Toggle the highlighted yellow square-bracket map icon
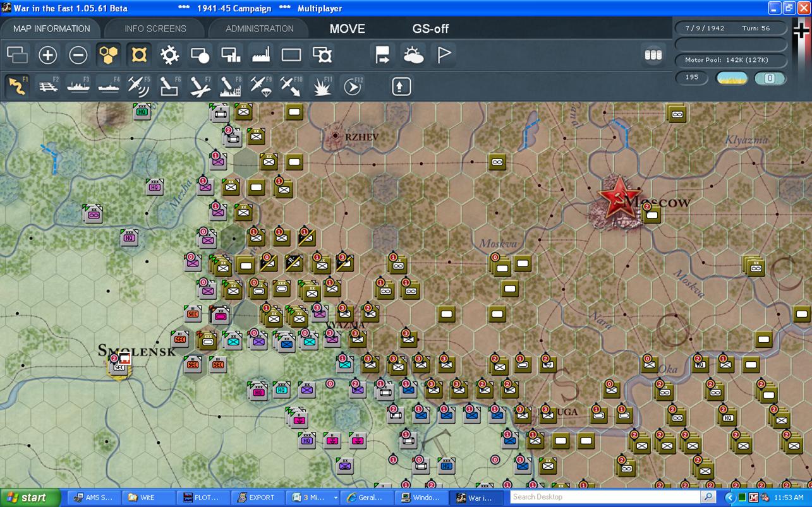 (x=139, y=56)
